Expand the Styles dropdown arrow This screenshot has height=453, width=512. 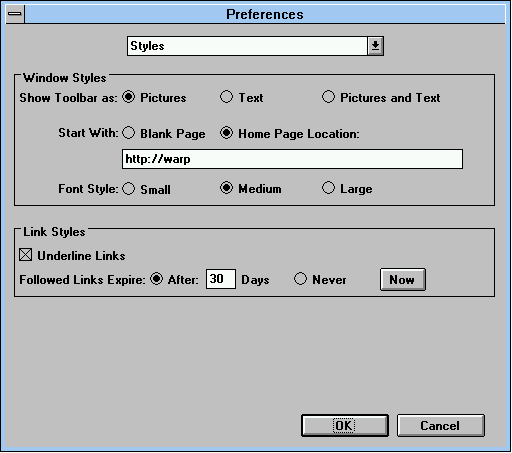pos(375,46)
